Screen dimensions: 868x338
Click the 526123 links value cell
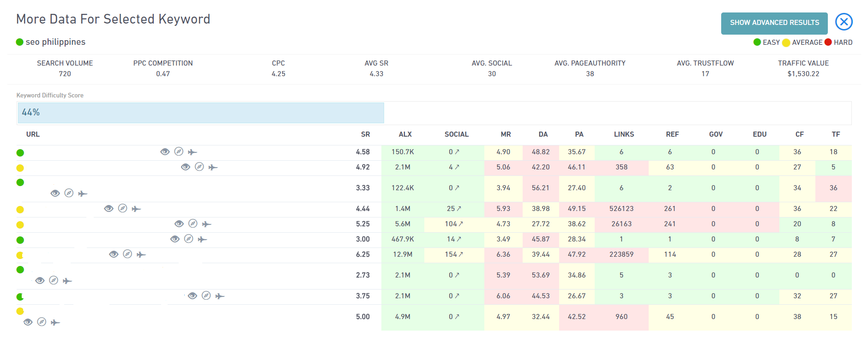[621, 209]
